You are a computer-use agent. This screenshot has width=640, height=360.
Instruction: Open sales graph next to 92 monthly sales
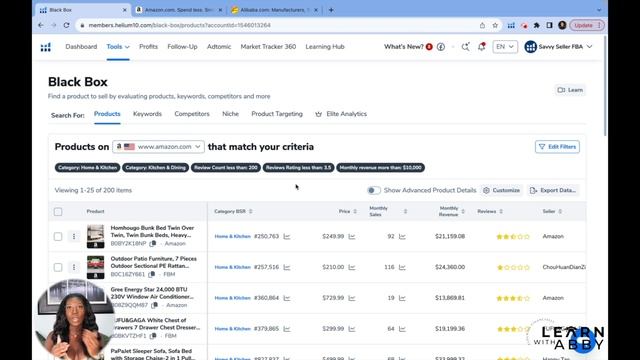(x=402, y=236)
